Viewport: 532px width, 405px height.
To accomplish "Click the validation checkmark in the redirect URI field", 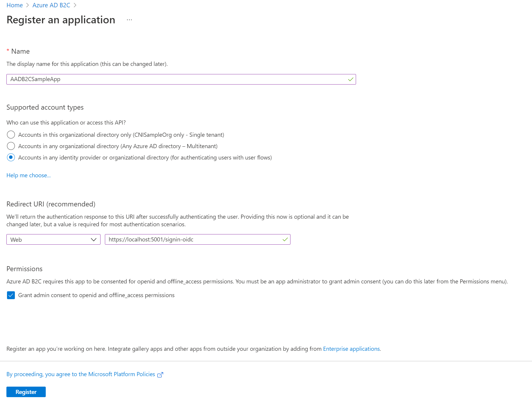I will [x=285, y=239].
